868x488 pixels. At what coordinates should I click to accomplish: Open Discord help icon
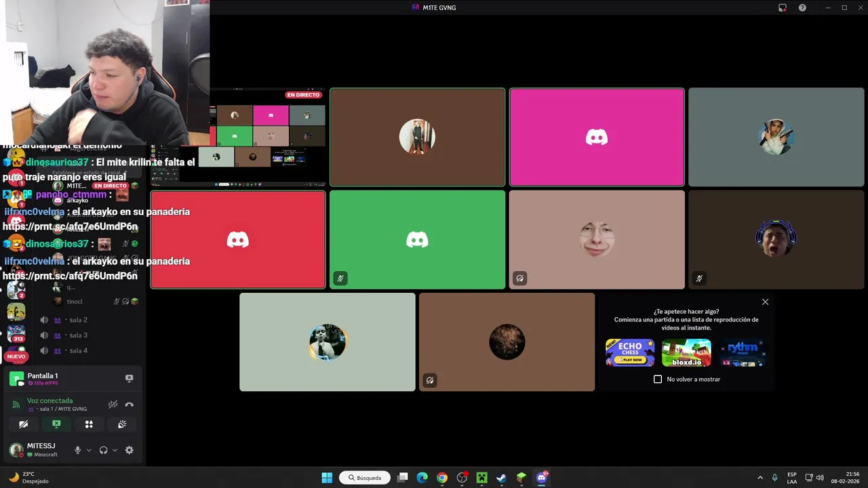(x=802, y=7)
